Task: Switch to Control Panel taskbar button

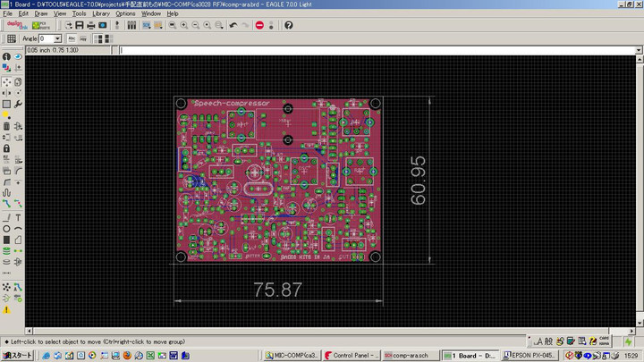Action: pyautogui.click(x=350, y=355)
